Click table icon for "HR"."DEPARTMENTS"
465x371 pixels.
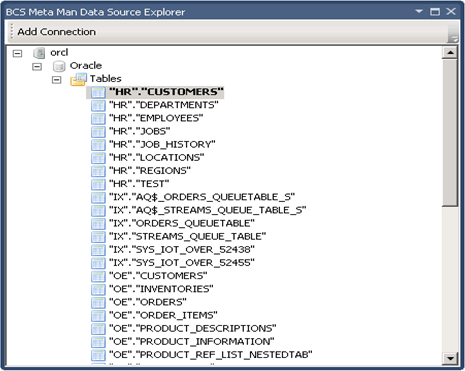point(98,105)
